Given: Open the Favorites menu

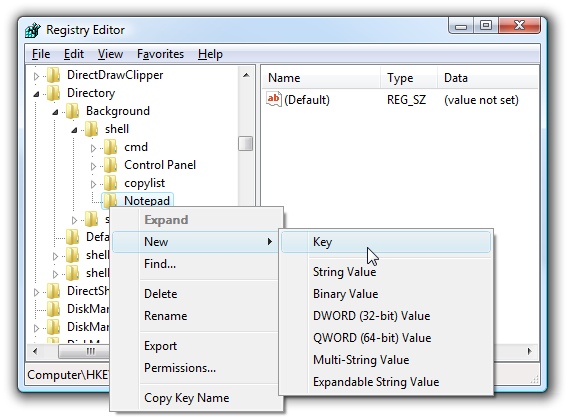Looking at the screenshot, I should tap(160, 54).
